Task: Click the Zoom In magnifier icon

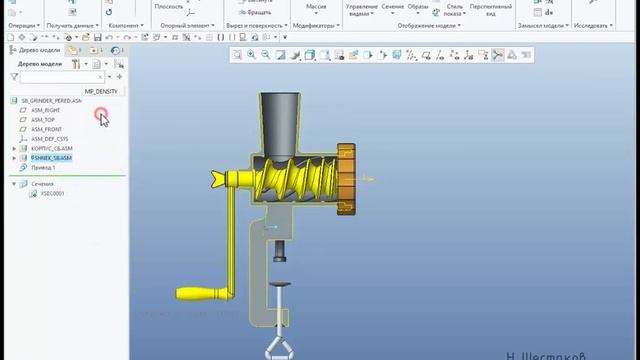Action: [x=251, y=55]
